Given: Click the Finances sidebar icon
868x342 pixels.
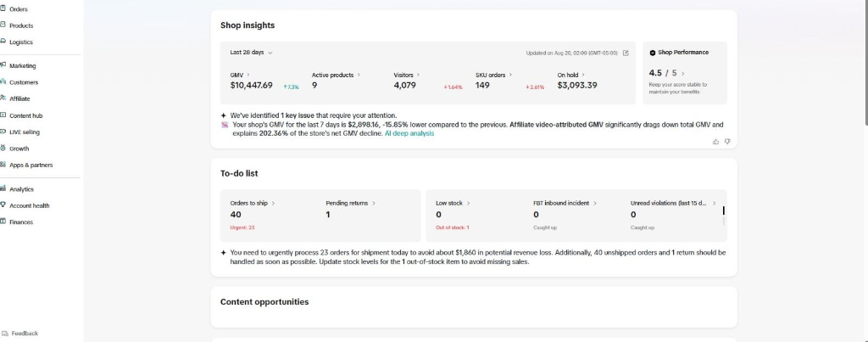Looking at the screenshot, I should point(3,221).
